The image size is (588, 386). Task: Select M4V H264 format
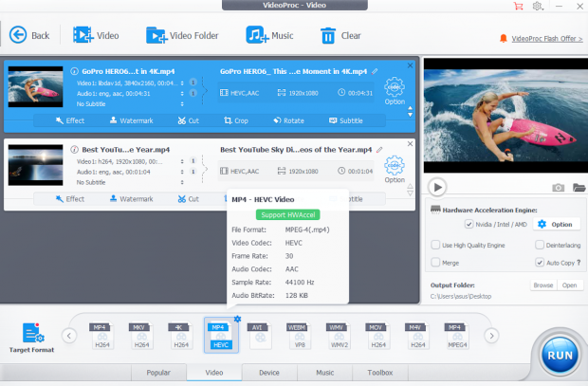pos(417,335)
